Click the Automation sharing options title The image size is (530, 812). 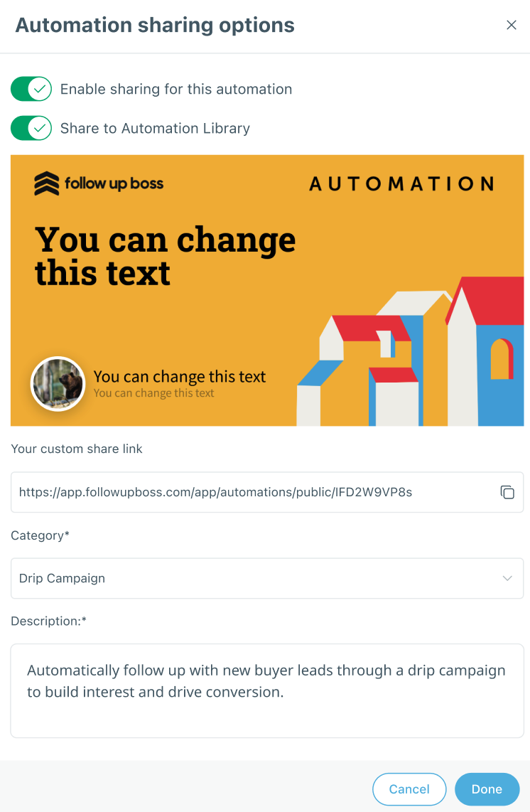(155, 25)
